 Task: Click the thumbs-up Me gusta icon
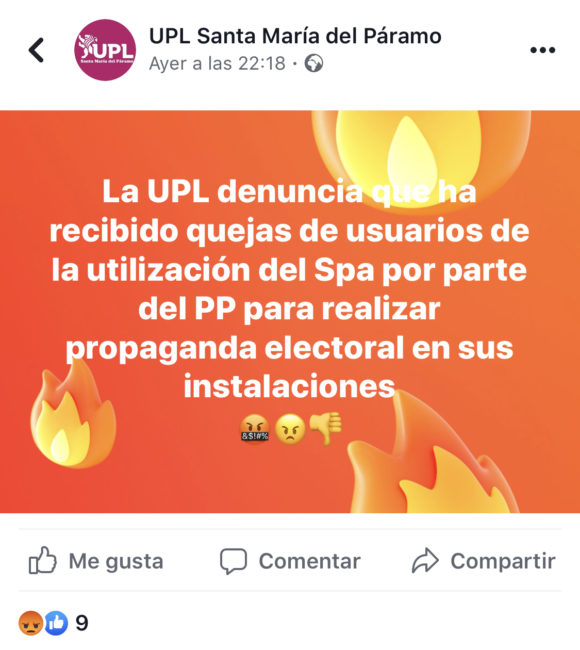click(42, 560)
